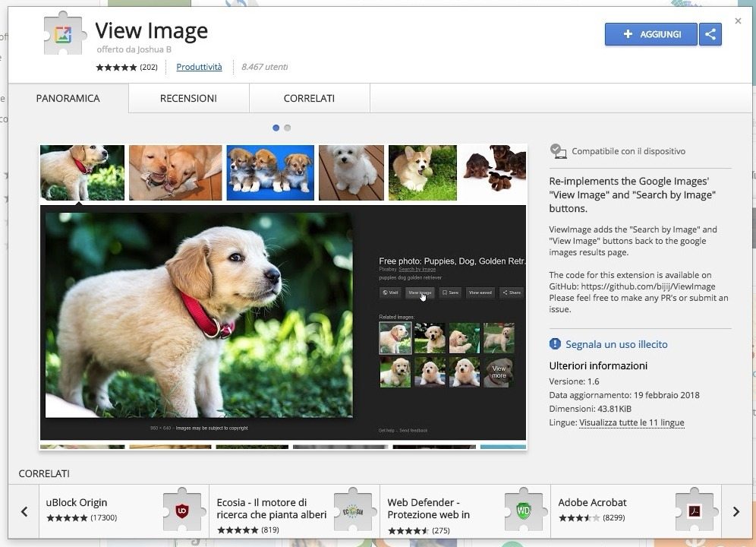Open Segnala un uso illecito link
This screenshot has height=547, width=756.
click(x=616, y=344)
